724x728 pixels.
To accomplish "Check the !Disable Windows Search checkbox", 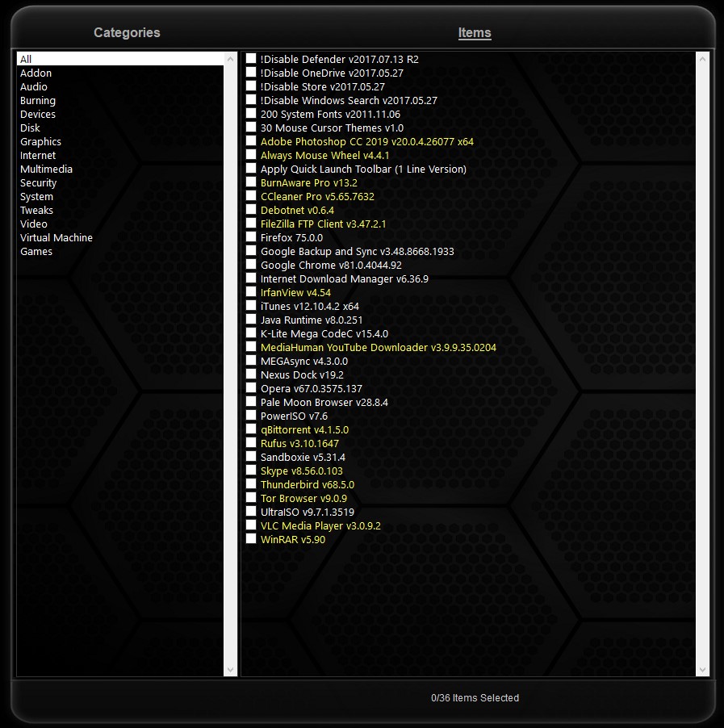I will [251, 100].
